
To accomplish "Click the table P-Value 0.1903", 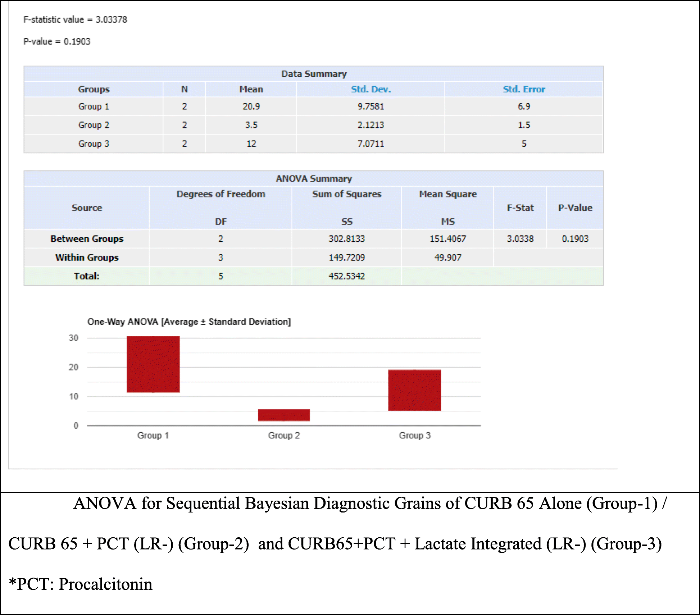I will click(x=575, y=239).
